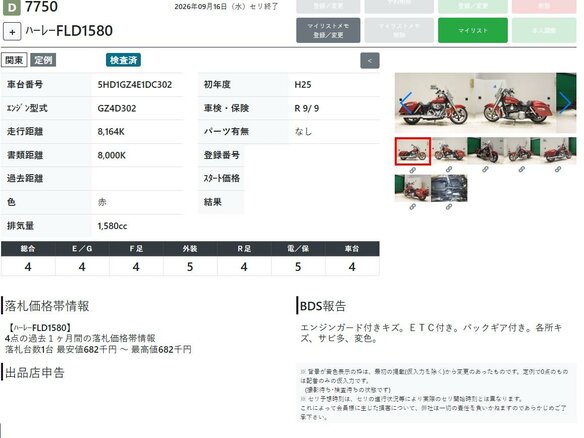This screenshot has width=584, height=438.
Task: Show the next photo with the blue right arrow
Action: (565, 103)
